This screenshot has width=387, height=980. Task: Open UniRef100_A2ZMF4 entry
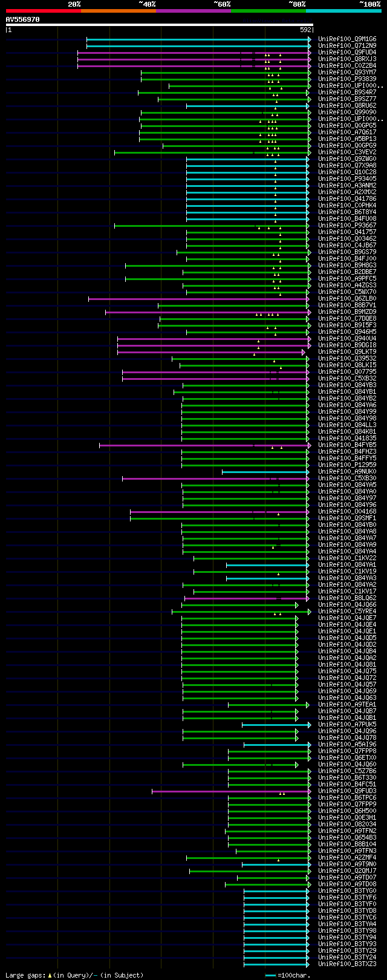[x=347, y=858]
